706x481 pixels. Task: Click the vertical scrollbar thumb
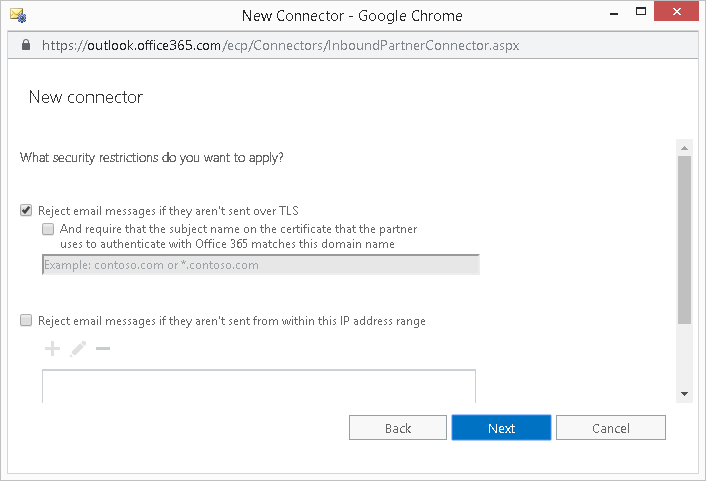tap(684, 240)
